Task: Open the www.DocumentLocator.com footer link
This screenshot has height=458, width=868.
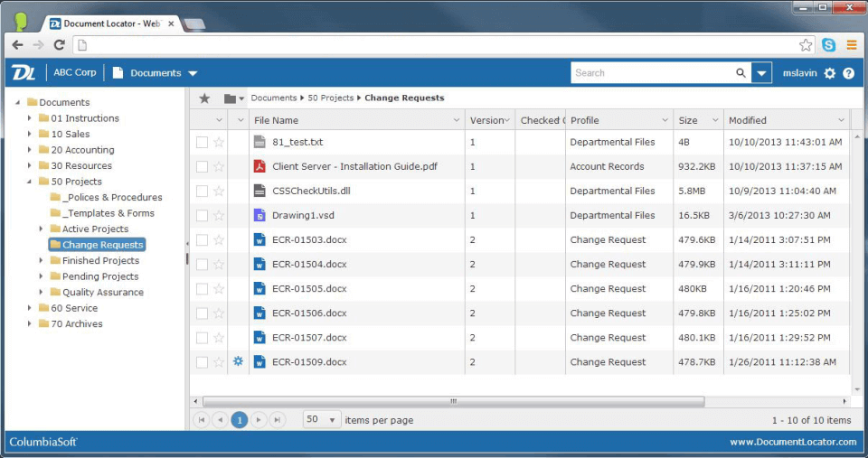Action: pos(793,442)
